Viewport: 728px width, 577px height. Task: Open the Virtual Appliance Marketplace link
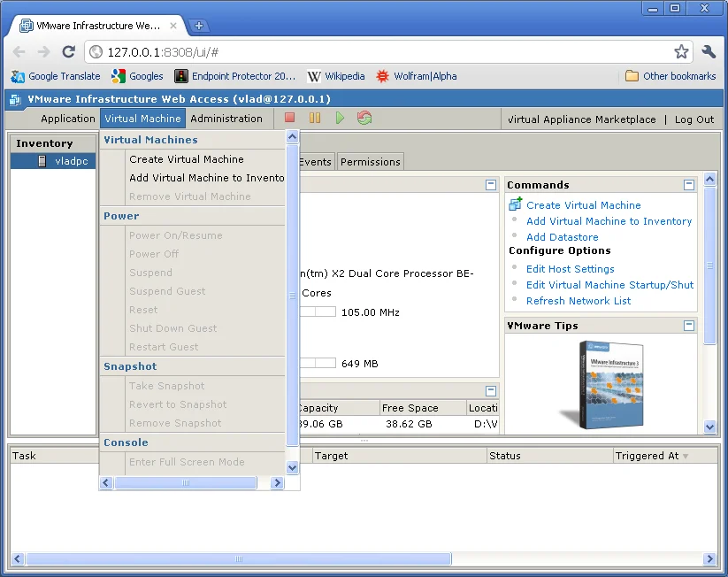coord(582,119)
